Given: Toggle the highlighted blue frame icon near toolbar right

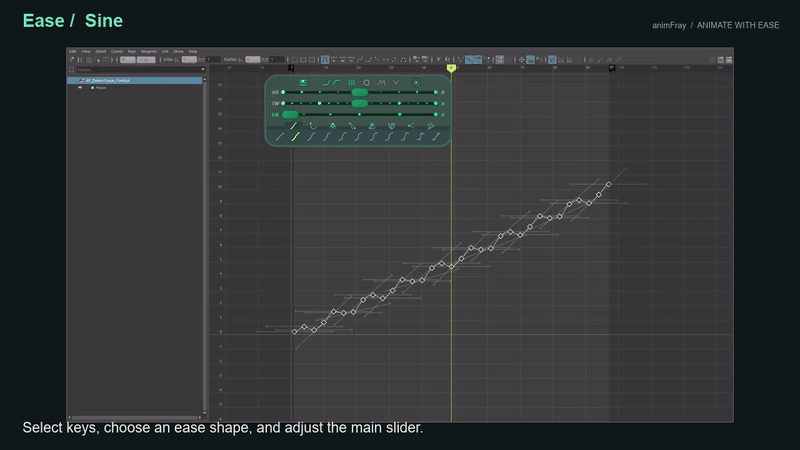Looking at the screenshot, I should 552,60.
